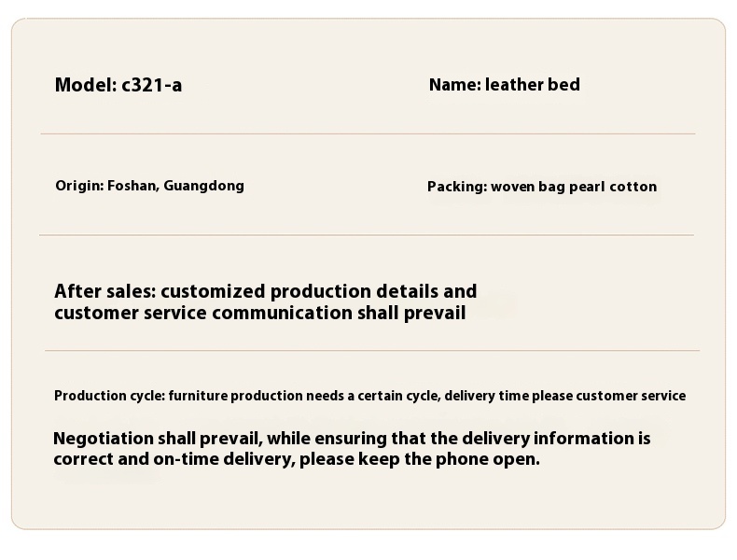Click the divider line above Production cycle

point(372,350)
